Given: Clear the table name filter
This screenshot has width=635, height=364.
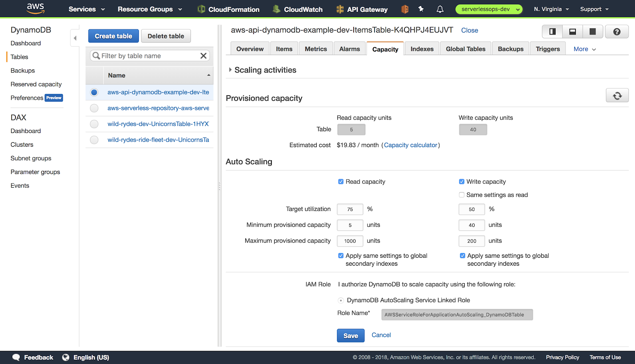Looking at the screenshot, I should pyautogui.click(x=204, y=56).
